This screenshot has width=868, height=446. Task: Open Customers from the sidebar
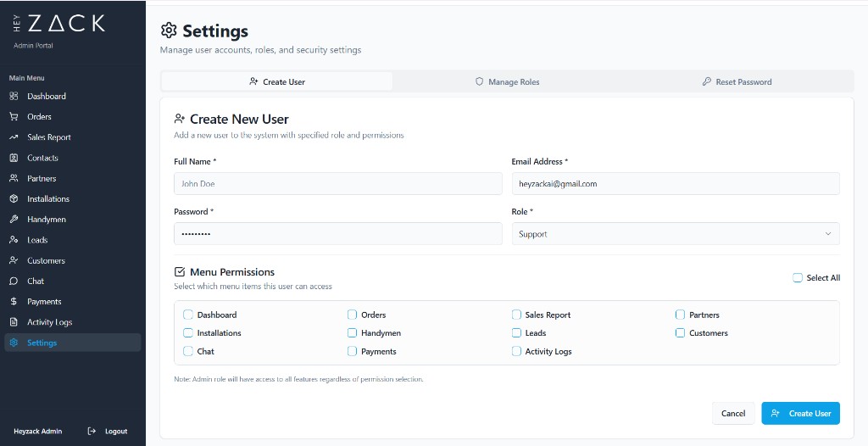[73, 260]
